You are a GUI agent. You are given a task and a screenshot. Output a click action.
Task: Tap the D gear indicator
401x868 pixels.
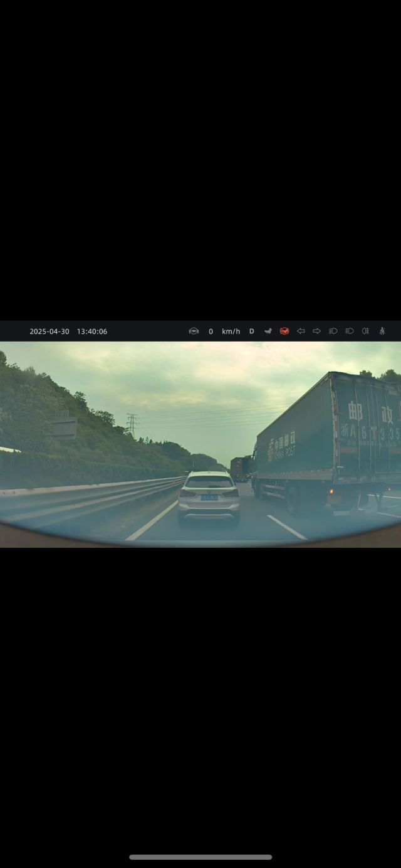(252, 331)
